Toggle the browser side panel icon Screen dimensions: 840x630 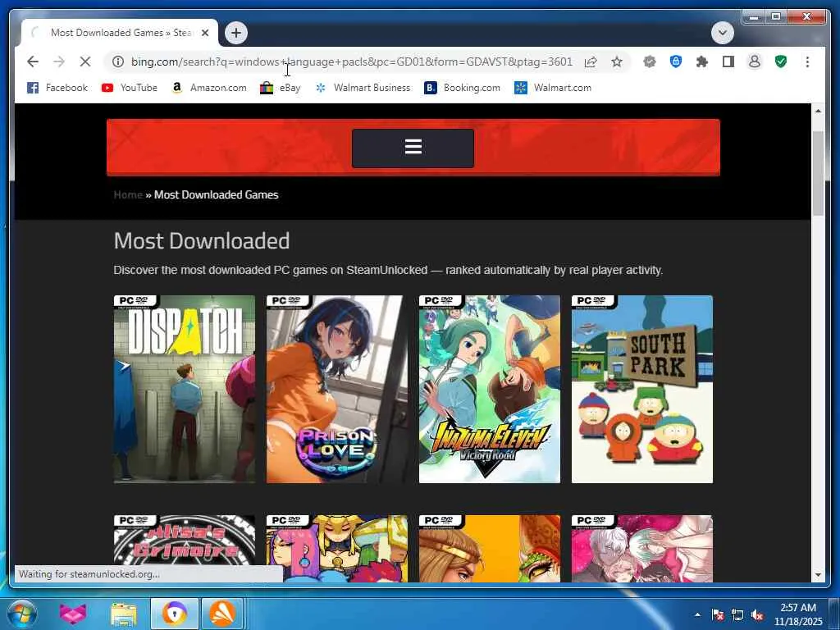click(728, 62)
